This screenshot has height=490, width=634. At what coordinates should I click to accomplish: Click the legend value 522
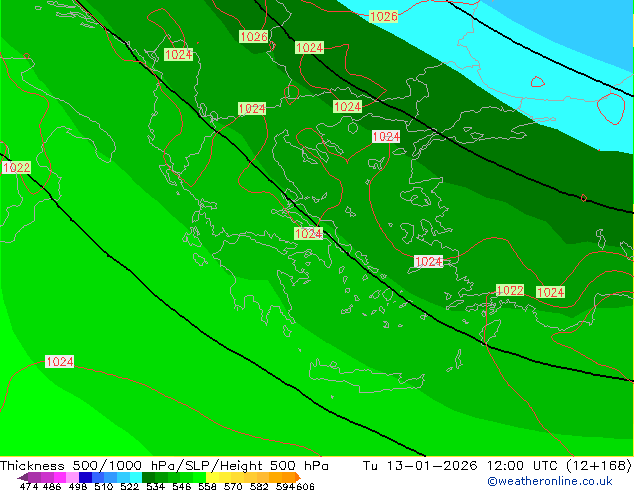(x=129, y=486)
